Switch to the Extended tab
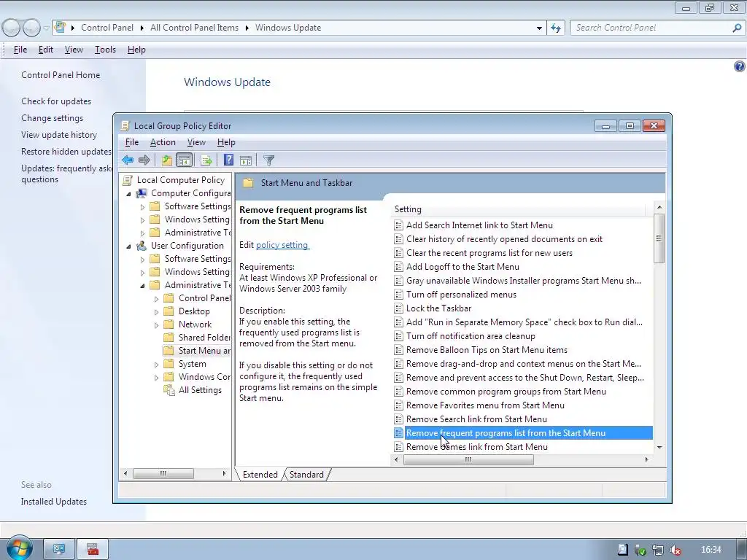The width and height of the screenshot is (747, 560). pos(260,474)
